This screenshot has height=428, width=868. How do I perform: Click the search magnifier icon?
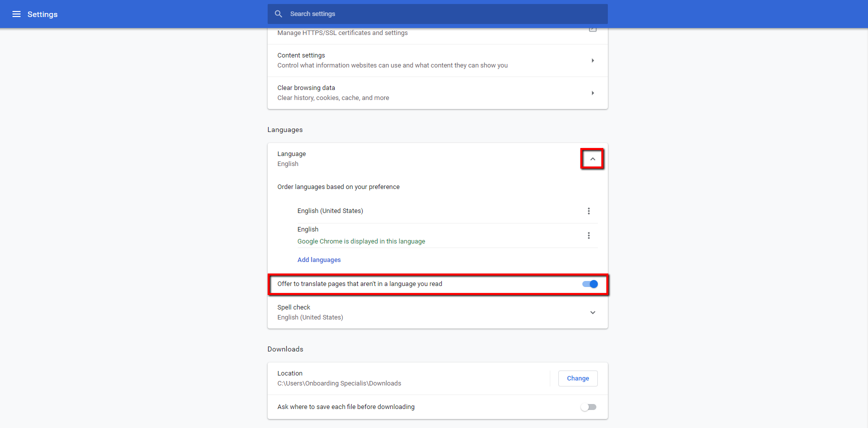279,14
